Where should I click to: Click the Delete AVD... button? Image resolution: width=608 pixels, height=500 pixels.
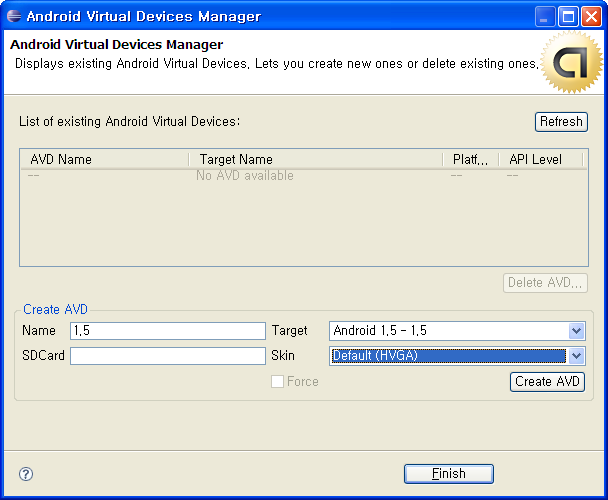tap(545, 283)
